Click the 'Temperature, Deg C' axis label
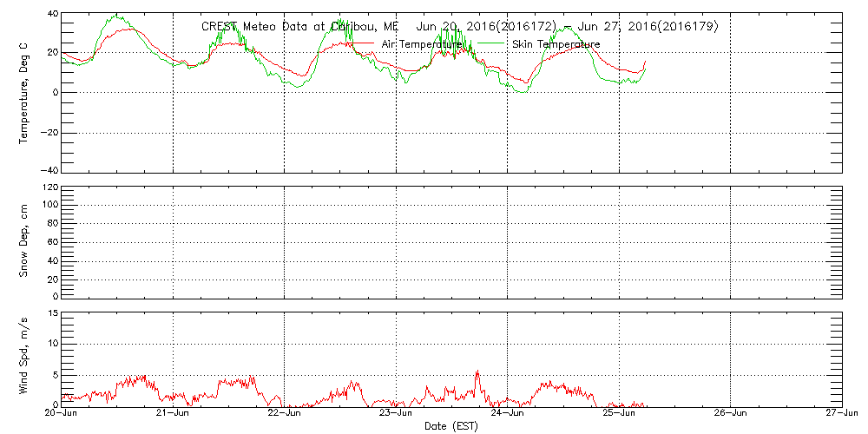 tap(24, 92)
